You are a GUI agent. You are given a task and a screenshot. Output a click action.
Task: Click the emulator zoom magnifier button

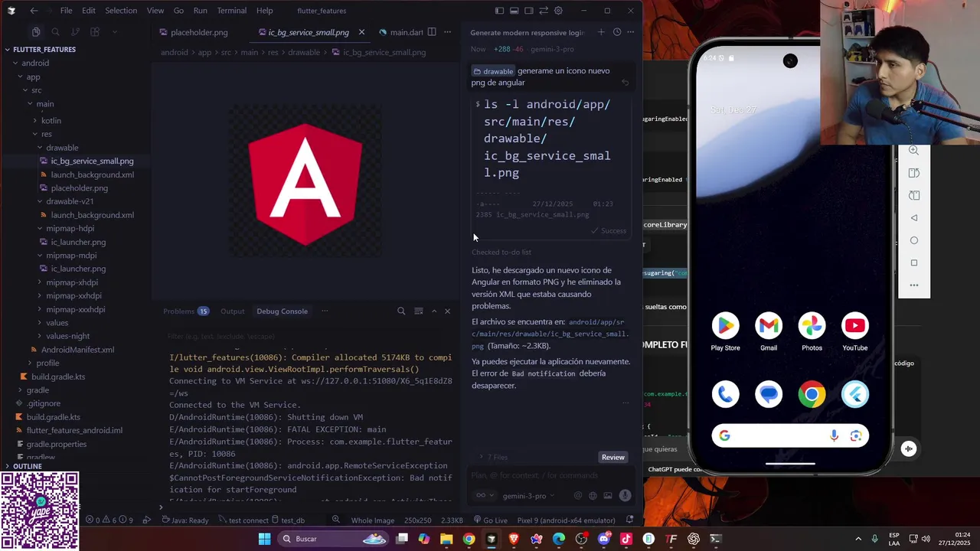coord(914,151)
